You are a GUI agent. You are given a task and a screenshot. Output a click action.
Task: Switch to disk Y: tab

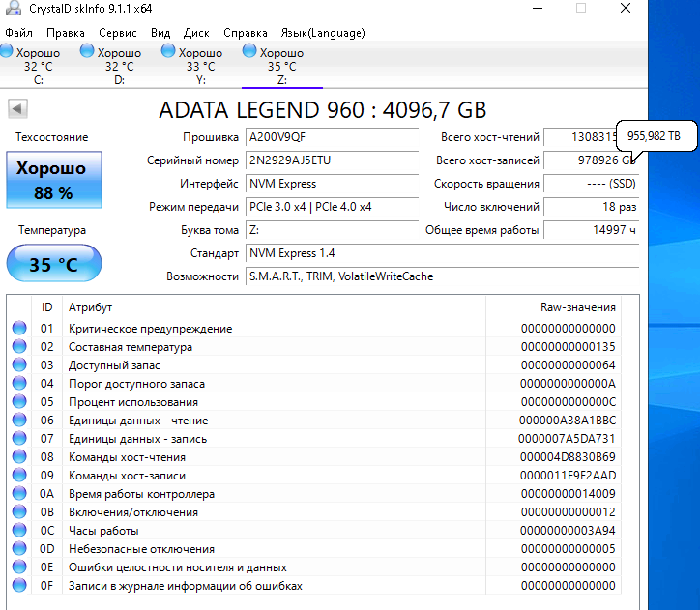pyautogui.click(x=201, y=65)
